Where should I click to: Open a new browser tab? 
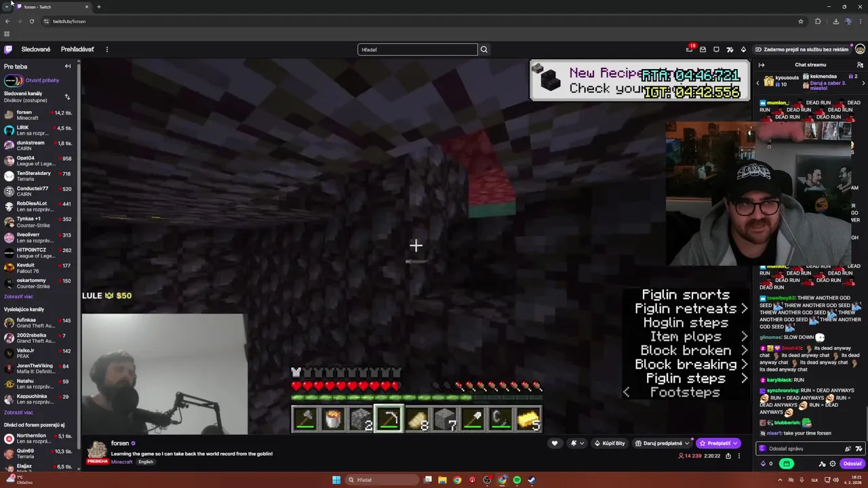tap(98, 7)
